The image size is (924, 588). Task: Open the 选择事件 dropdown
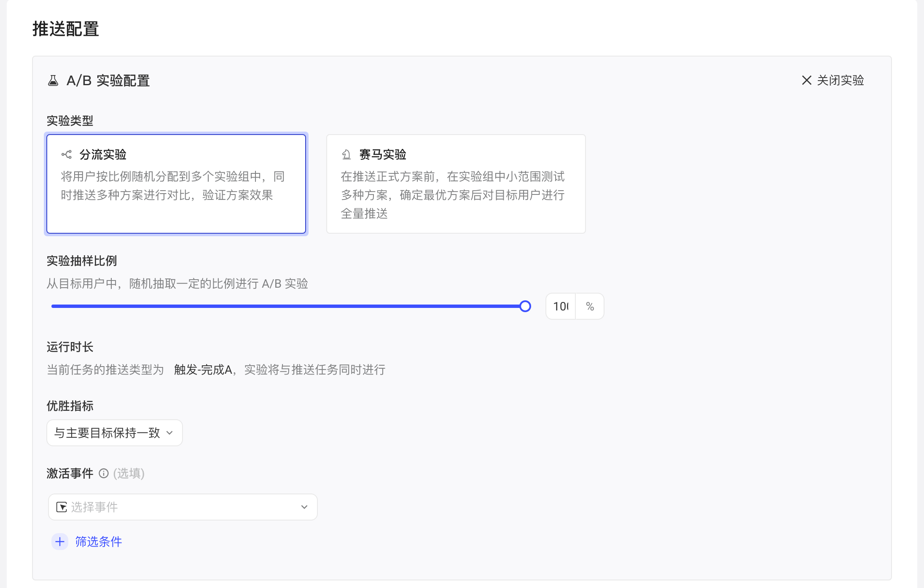click(x=183, y=507)
